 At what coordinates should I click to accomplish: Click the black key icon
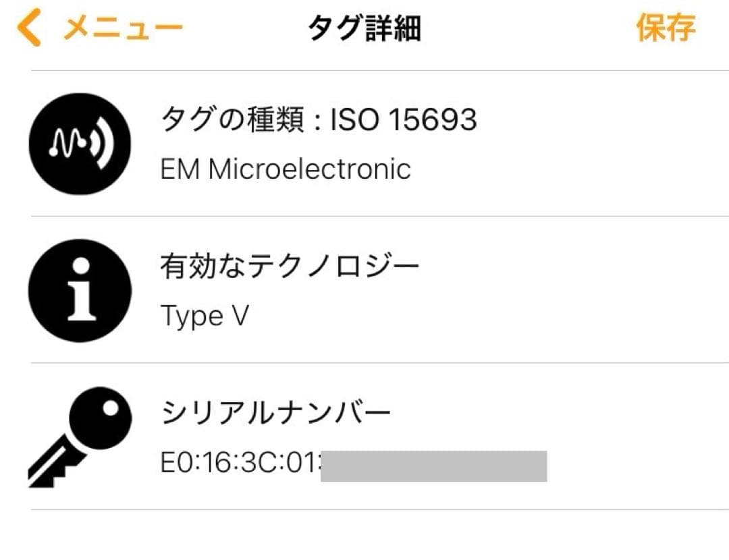pos(79,436)
